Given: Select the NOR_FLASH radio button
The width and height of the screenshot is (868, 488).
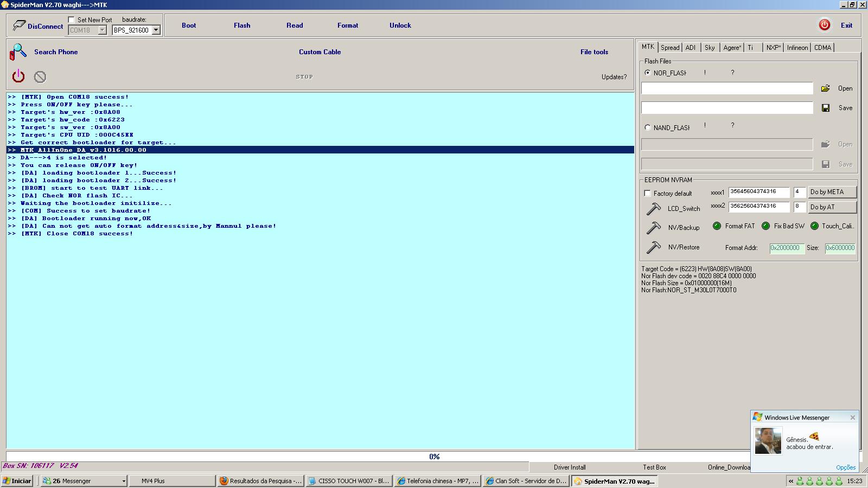Looking at the screenshot, I should pos(647,73).
